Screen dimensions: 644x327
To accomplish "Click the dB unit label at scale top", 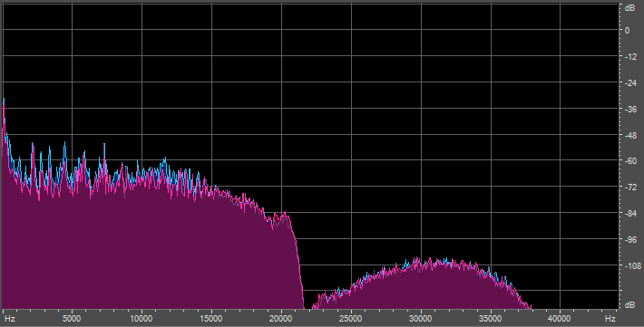I will (629, 8).
